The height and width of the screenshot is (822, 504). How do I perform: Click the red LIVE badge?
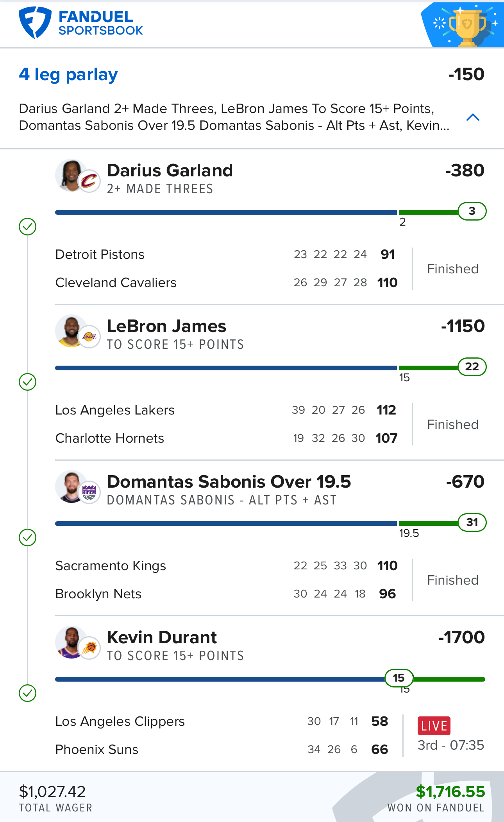[434, 726]
